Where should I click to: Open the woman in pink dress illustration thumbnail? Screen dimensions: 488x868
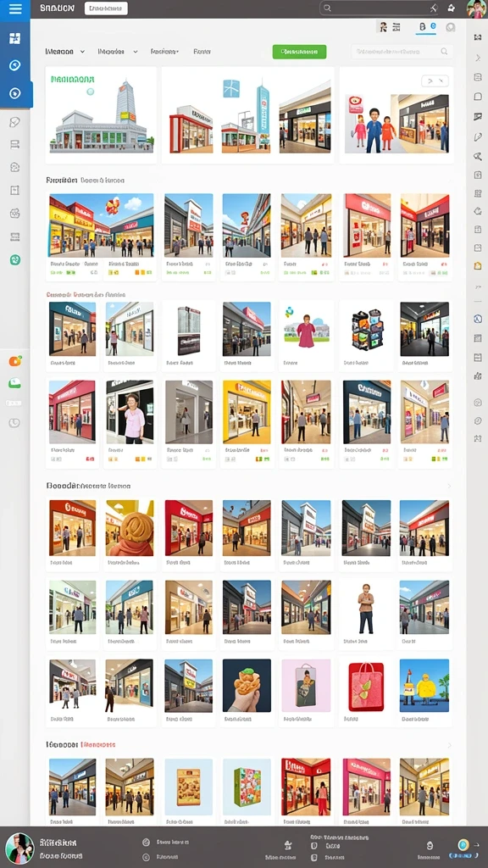[306, 329]
